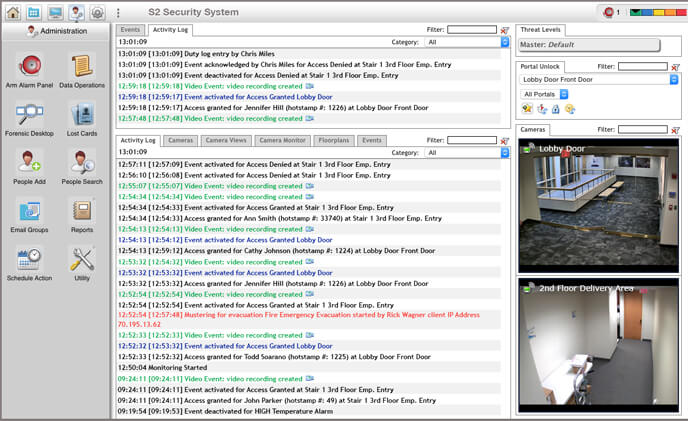Click the blue padlock icon in Portal Unlock
Viewport: 688px width, 421px height.
555,109
